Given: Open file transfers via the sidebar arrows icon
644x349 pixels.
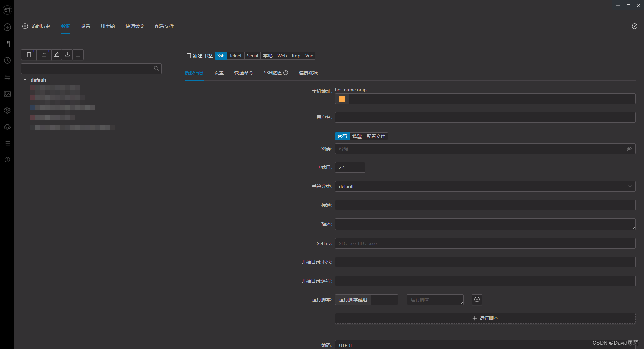Looking at the screenshot, I should [7, 78].
